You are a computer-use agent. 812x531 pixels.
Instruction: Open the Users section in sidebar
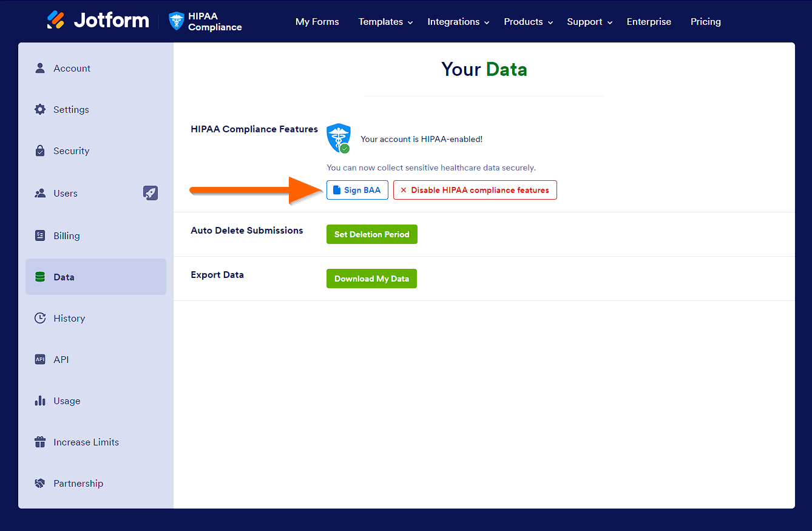click(x=96, y=193)
